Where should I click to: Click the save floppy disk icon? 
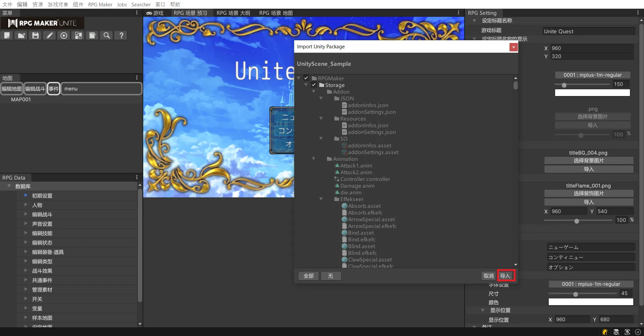tap(35, 35)
